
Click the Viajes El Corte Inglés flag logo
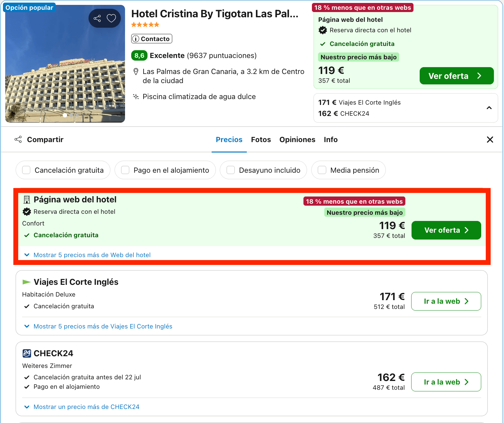[x=26, y=282]
